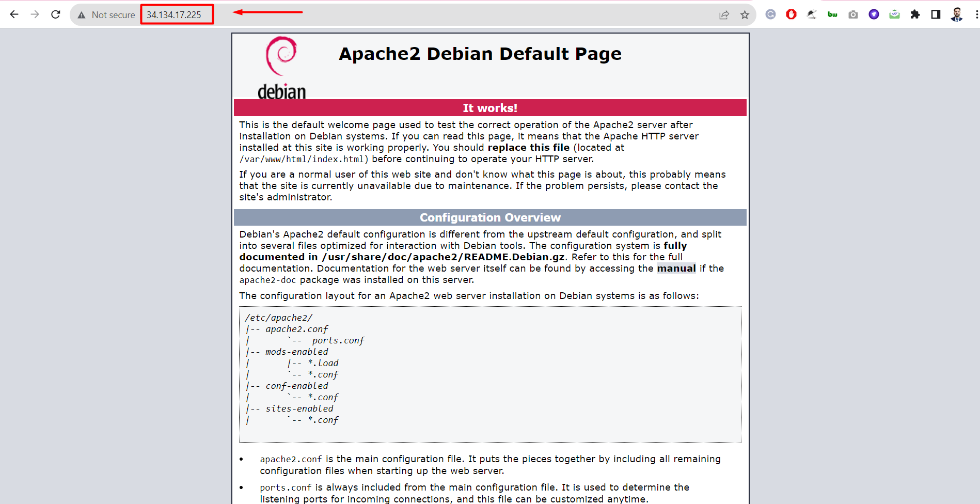The height and width of the screenshot is (504, 980).
Task: Click /etc/apache2/ in the config tree
Action: pyautogui.click(x=279, y=318)
